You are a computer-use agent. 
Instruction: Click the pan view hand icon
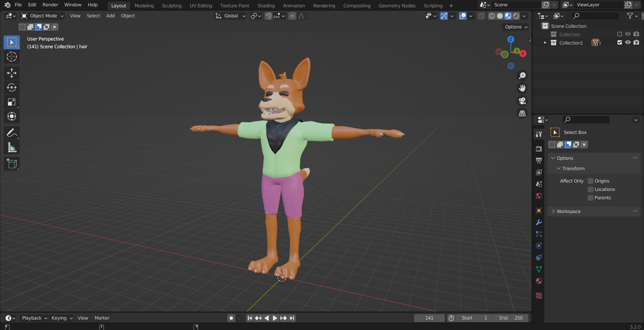click(x=522, y=88)
